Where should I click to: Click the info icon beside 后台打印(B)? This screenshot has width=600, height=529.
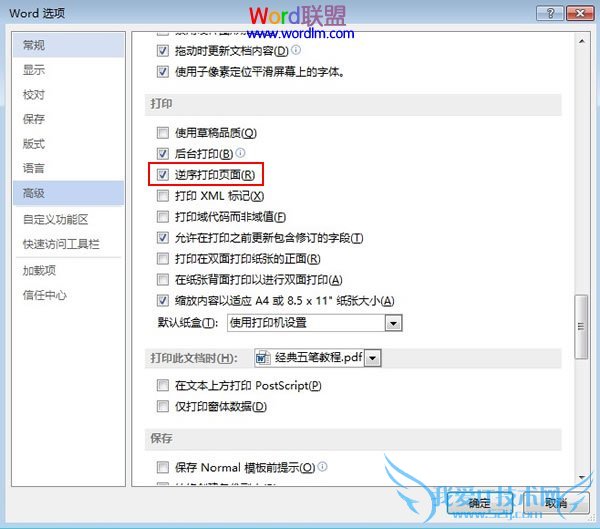tap(240, 153)
